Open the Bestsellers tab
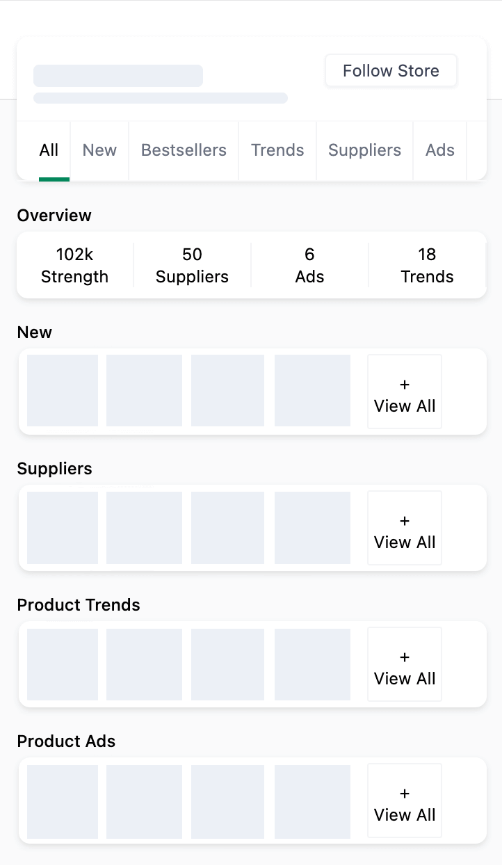 pos(184,150)
